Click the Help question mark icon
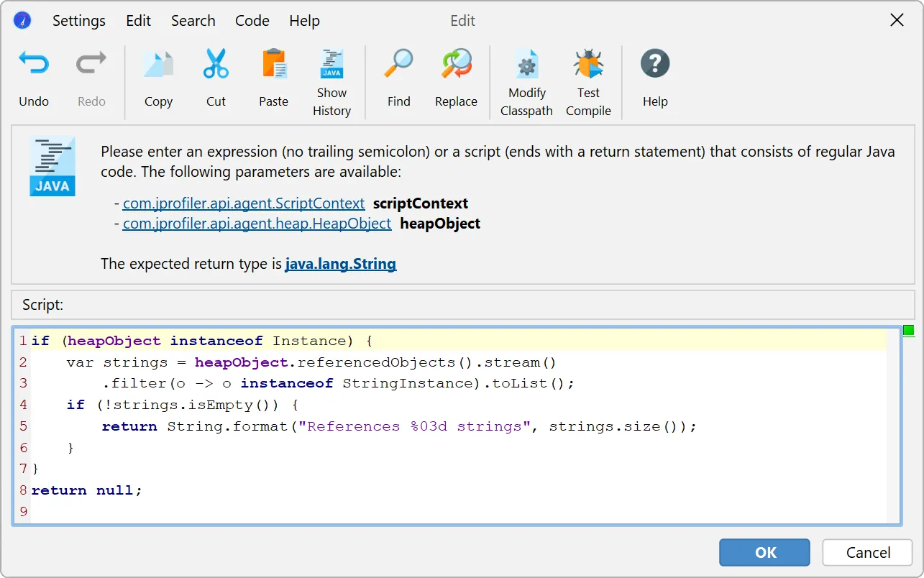 point(655,64)
